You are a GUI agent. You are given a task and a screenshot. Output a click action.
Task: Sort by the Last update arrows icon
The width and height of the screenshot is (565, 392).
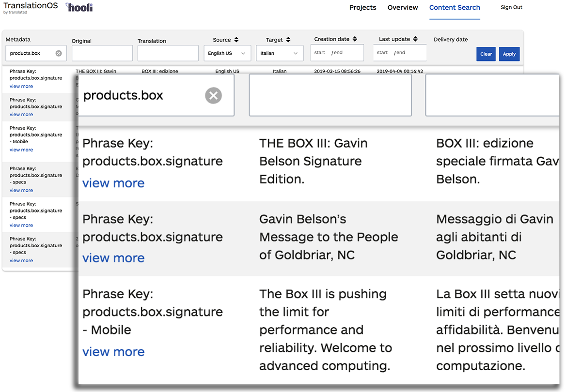click(415, 39)
